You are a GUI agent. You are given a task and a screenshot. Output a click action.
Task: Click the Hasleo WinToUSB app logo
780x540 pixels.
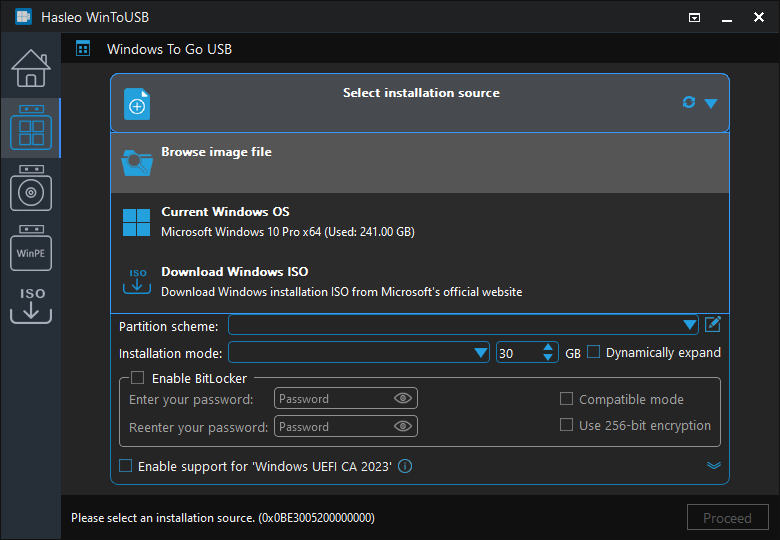[23, 17]
